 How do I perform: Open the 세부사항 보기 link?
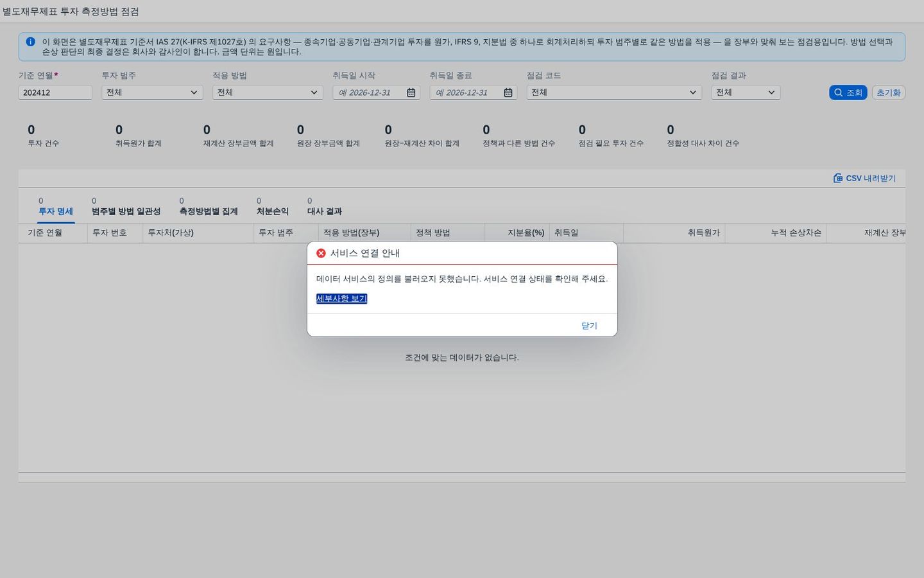341,299
